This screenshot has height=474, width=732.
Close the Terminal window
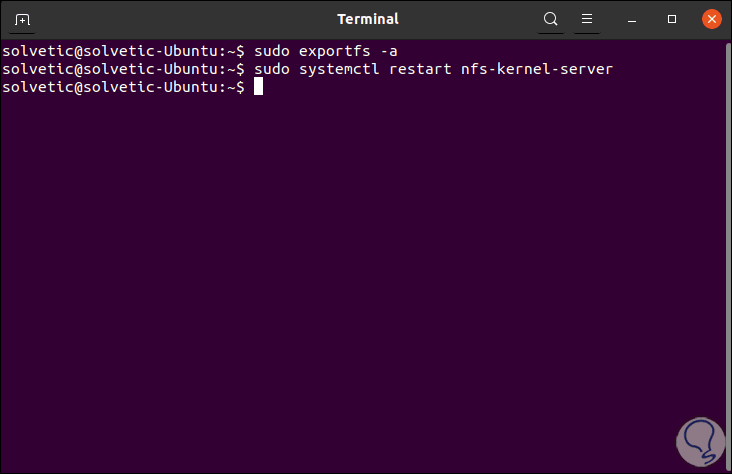click(711, 19)
